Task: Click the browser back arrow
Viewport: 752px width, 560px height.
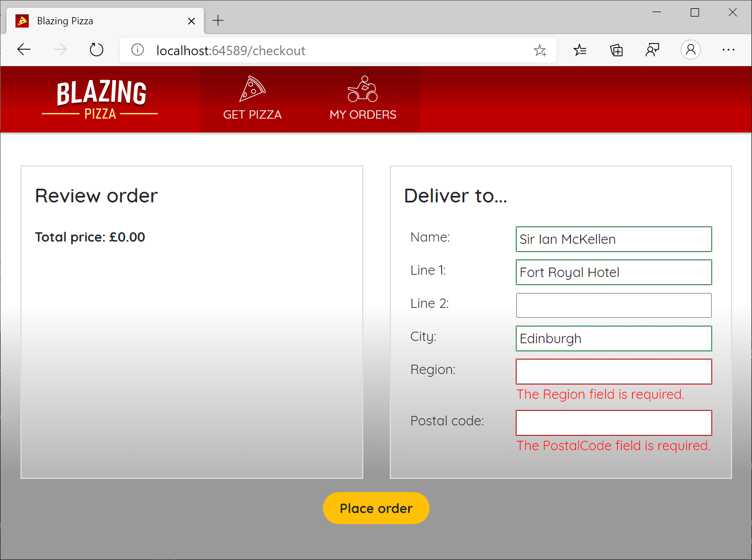Action: pos(24,50)
